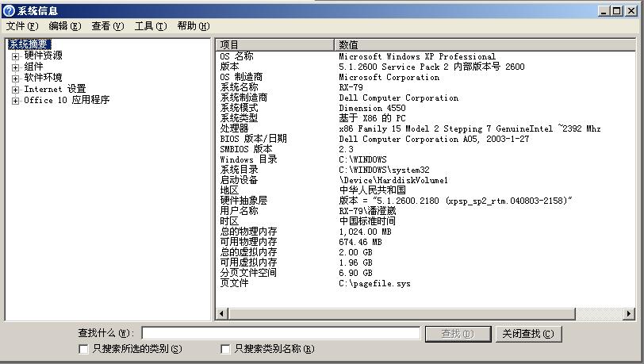Click the value 674.46 MB
This screenshot has height=364, width=644.
360,242
